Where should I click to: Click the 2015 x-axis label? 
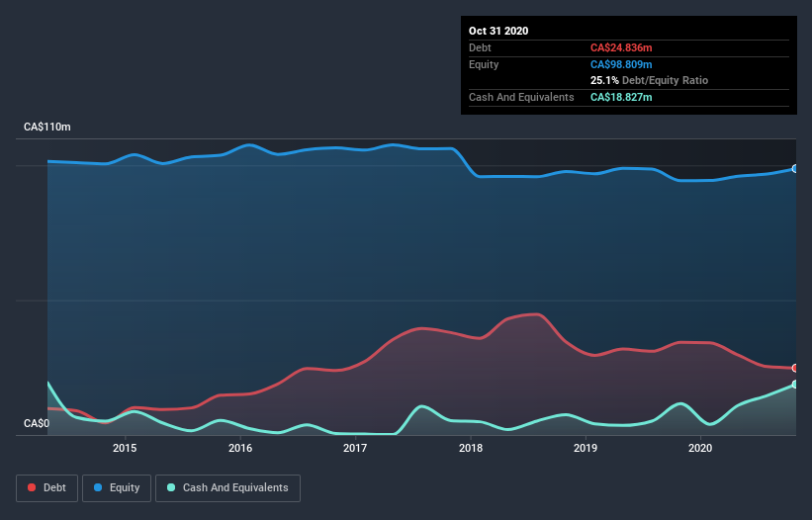[125, 448]
